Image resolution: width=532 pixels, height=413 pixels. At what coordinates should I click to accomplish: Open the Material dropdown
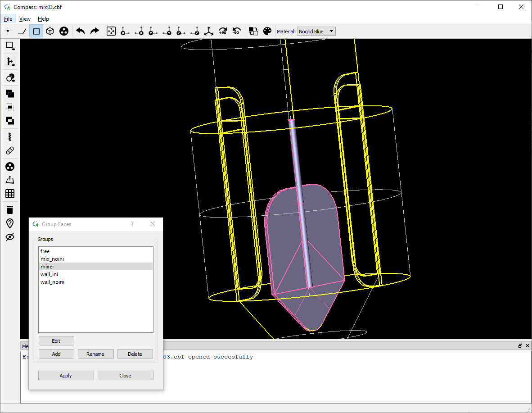316,32
